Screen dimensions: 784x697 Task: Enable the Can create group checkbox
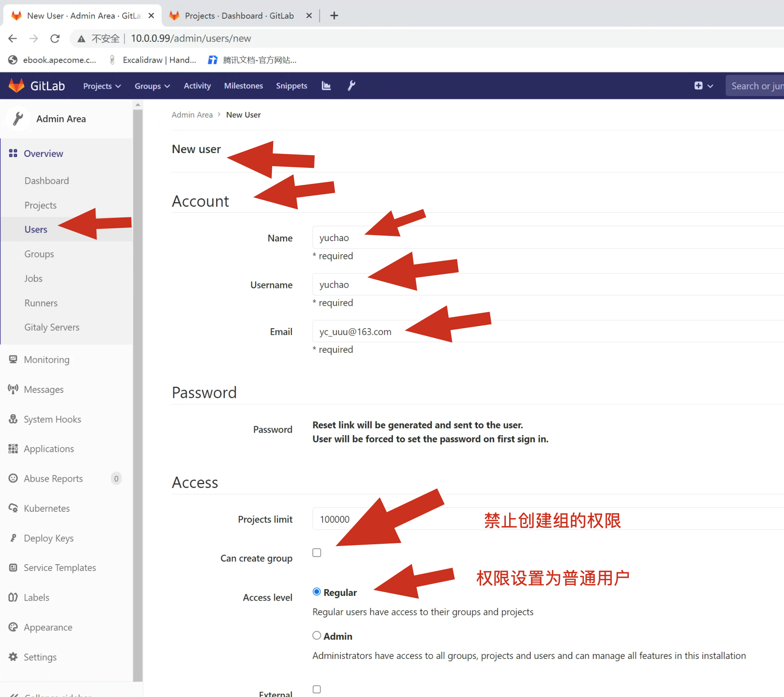(x=317, y=553)
